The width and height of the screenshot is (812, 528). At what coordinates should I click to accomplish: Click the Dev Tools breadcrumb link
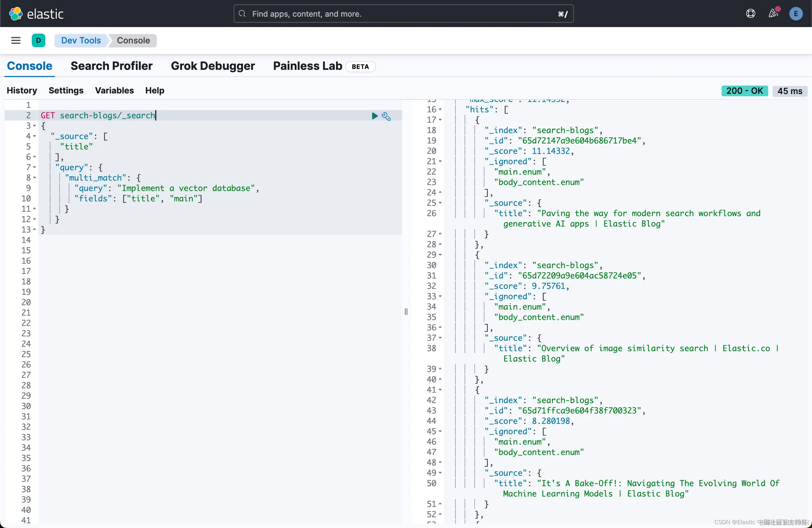tap(81, 41)
